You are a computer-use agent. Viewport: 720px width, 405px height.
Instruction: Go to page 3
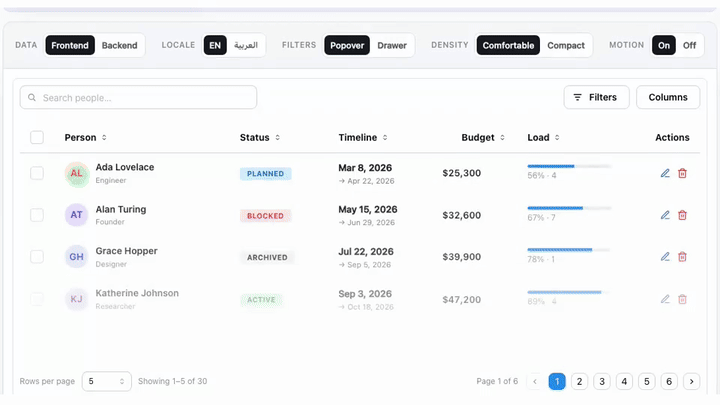(602, 381)
